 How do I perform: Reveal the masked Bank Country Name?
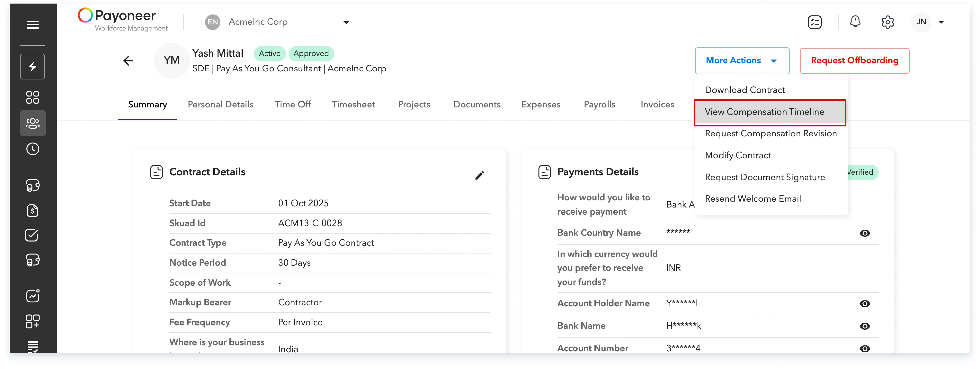pyautogui.click(x=865, y=233)
